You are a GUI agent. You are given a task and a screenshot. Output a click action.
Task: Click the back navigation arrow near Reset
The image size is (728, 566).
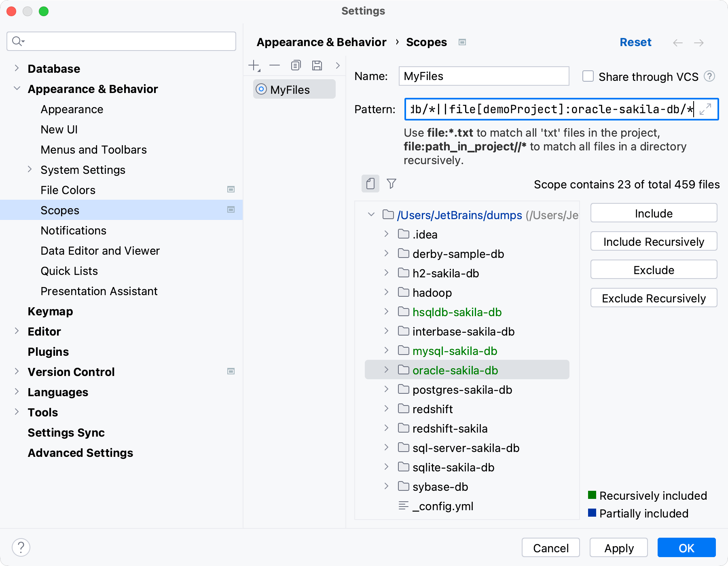(677, 42)
